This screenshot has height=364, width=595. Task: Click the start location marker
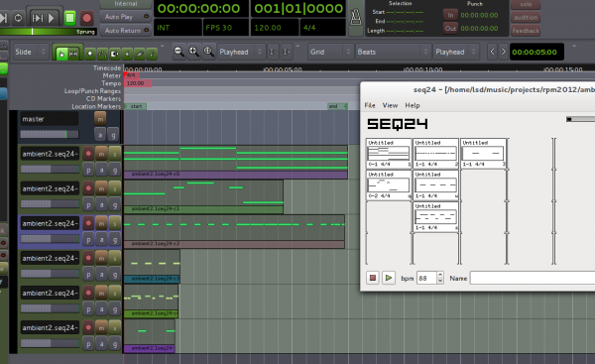[136, 106]
